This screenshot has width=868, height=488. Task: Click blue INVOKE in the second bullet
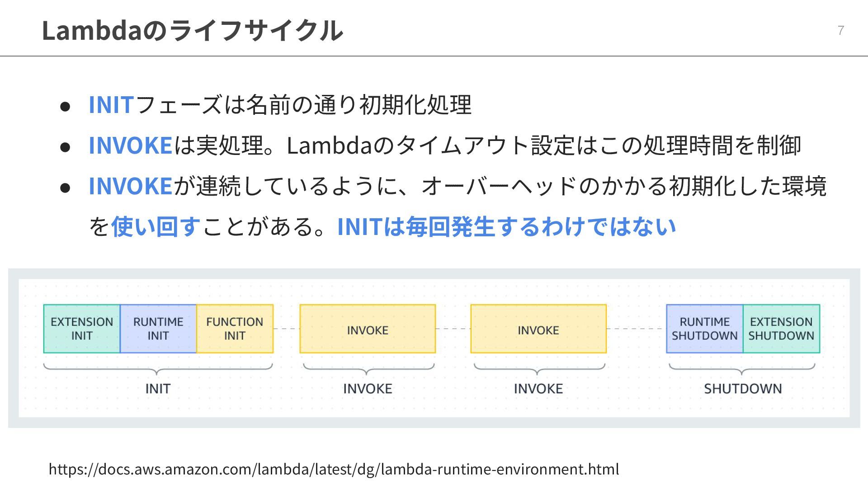(x=130, y=145)
